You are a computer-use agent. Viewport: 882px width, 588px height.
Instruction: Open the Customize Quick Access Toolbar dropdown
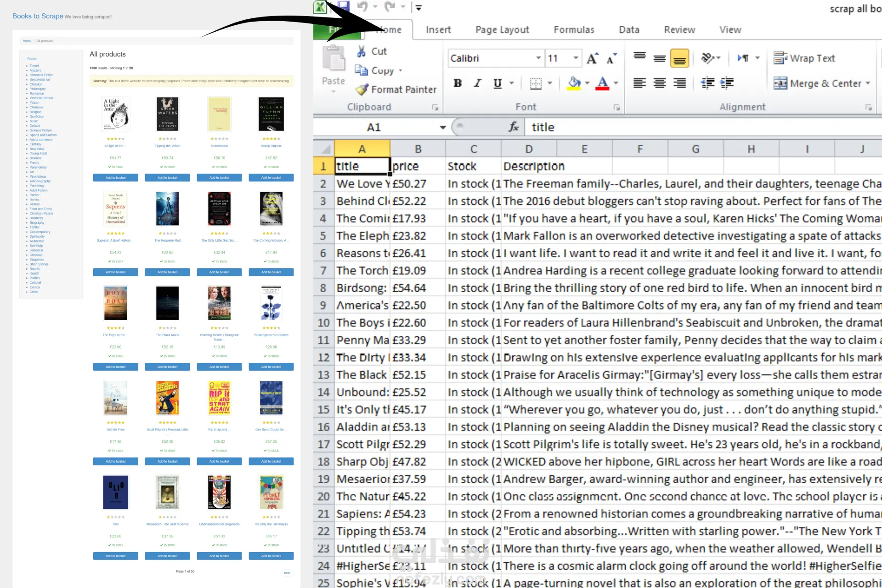click(x=418, y=7)
